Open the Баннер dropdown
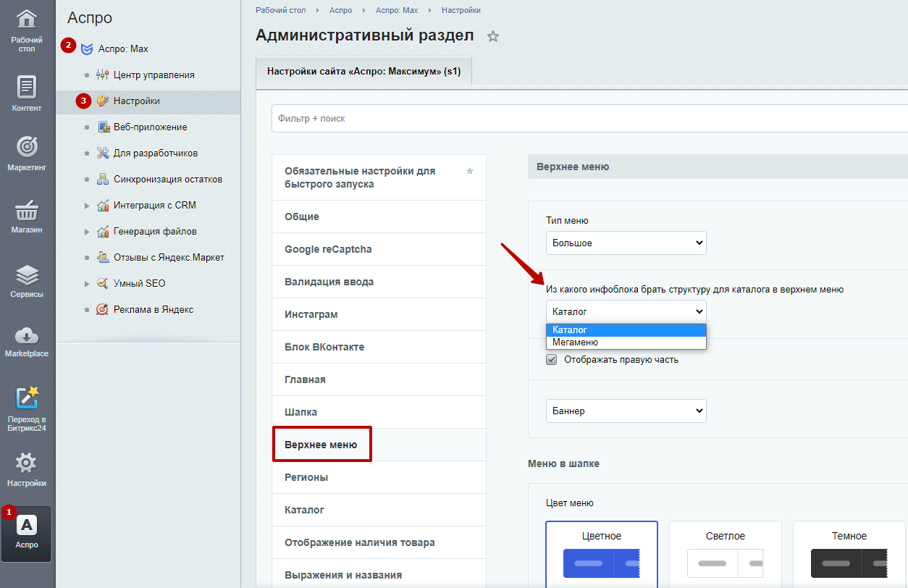 [626, 411]
